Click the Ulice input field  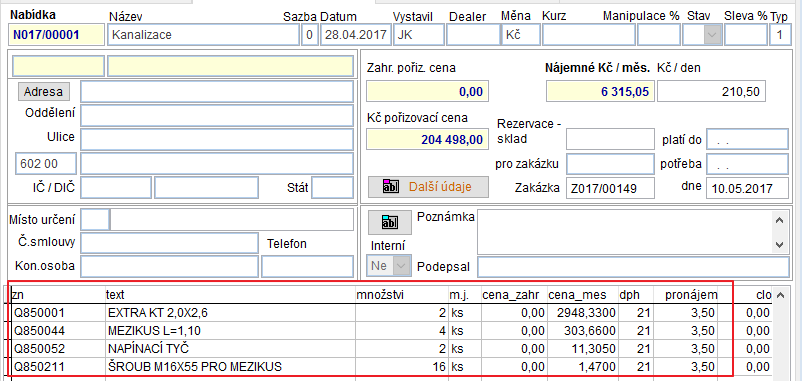(x=217, y=140)
